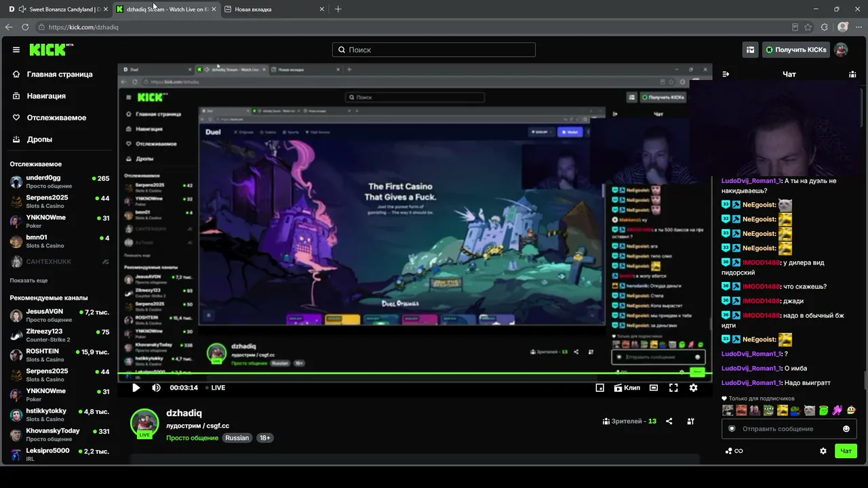Send message with Чат button
Image resolution: width=868 pixels, height=488 pixels.
(x=846, y=451)
